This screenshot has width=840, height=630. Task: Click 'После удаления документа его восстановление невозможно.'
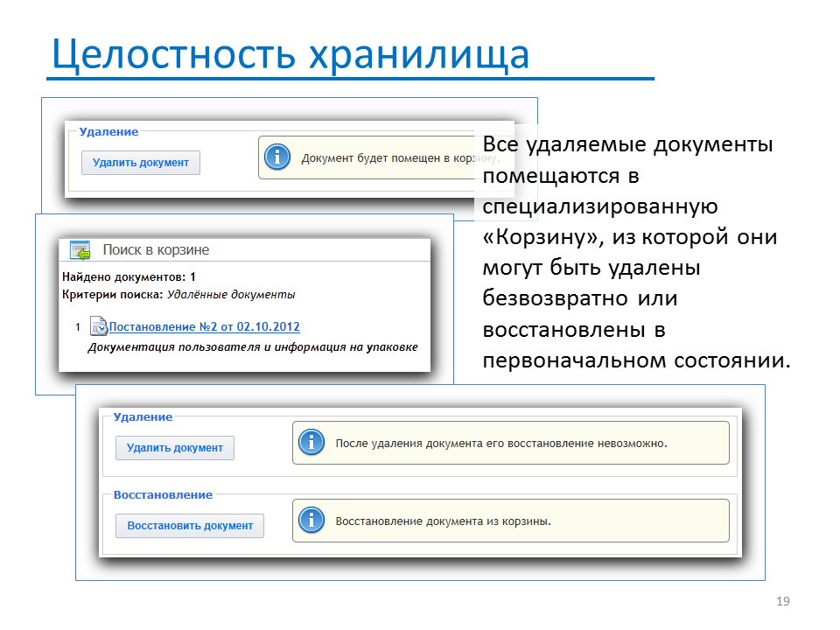click(501, 444)
